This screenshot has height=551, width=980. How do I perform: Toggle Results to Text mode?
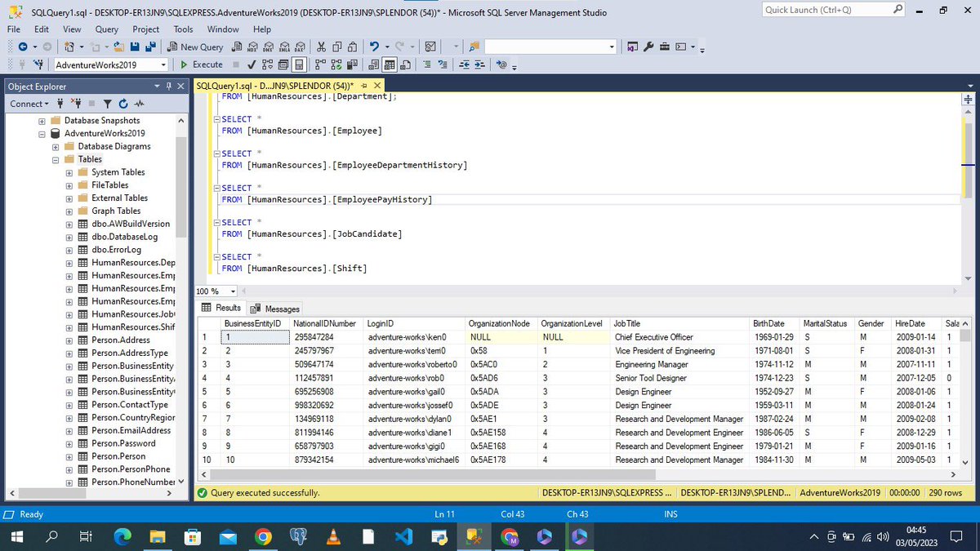coord(373,64)
